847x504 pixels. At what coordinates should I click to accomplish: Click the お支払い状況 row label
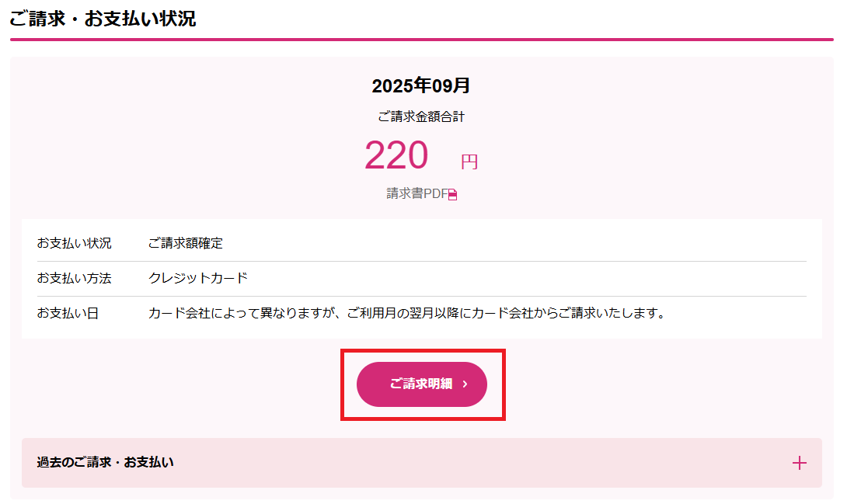point(75,243)
